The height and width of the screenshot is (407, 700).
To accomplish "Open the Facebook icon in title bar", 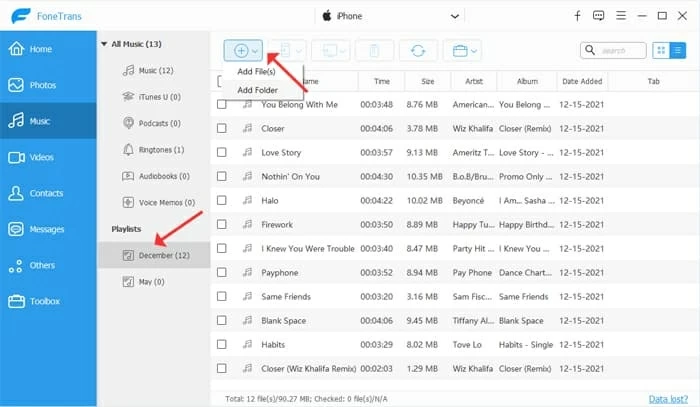I will (577, 16).
